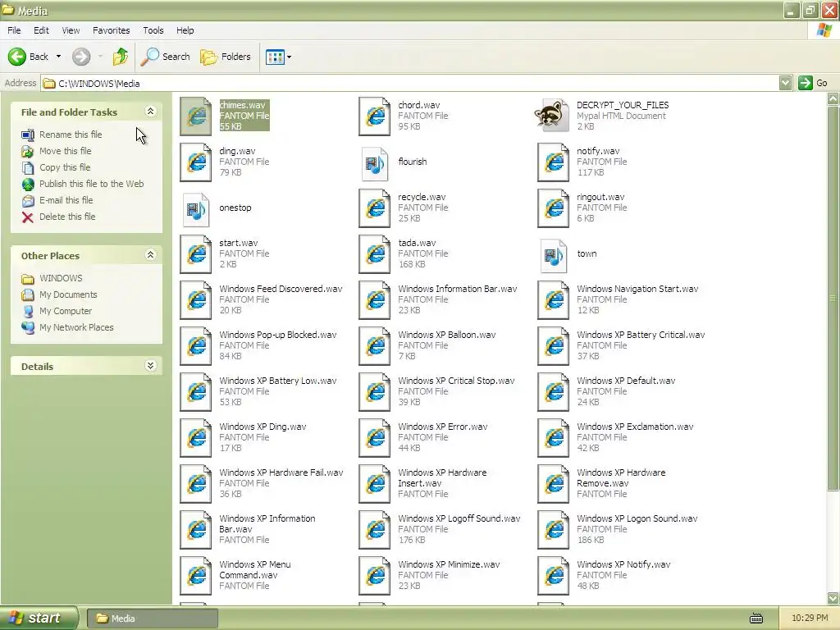
Task: Click the Windows XP Balloon.wav icon
Action: 374,346
